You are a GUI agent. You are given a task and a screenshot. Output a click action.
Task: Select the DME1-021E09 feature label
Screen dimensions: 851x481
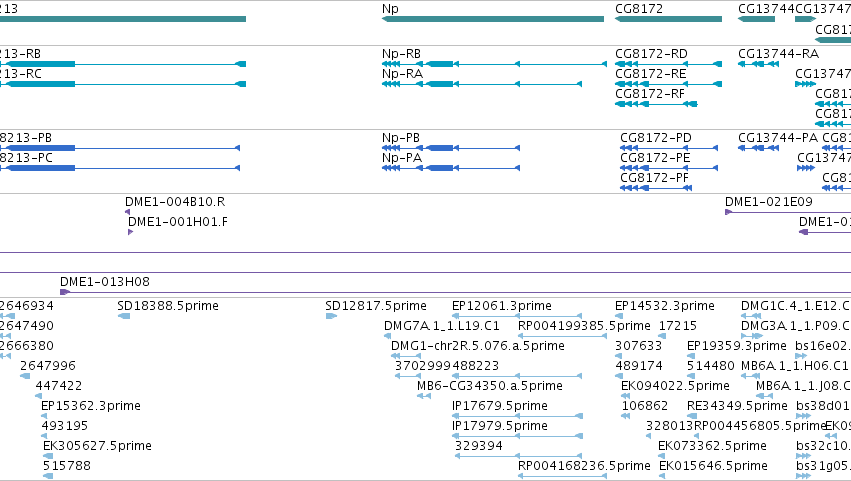pos(769,202)
